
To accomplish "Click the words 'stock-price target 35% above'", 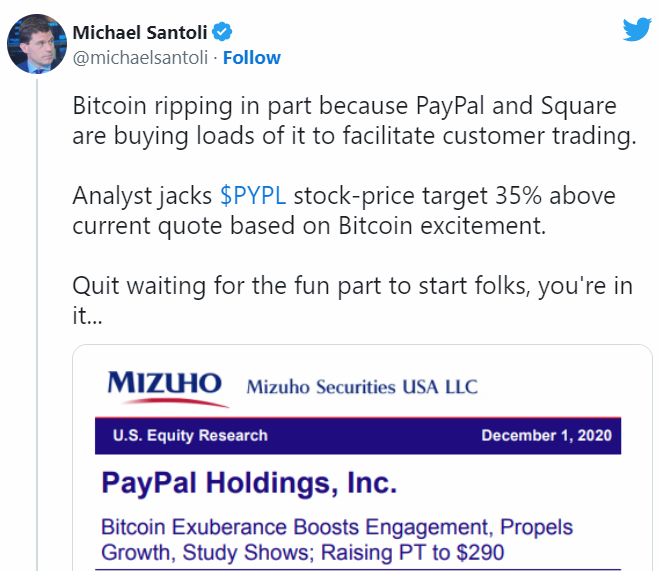I will (x=455, y=195).
